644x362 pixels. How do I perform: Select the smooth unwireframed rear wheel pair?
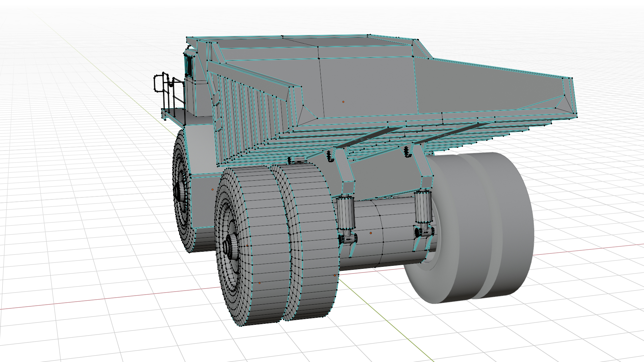tap(470, 228)
